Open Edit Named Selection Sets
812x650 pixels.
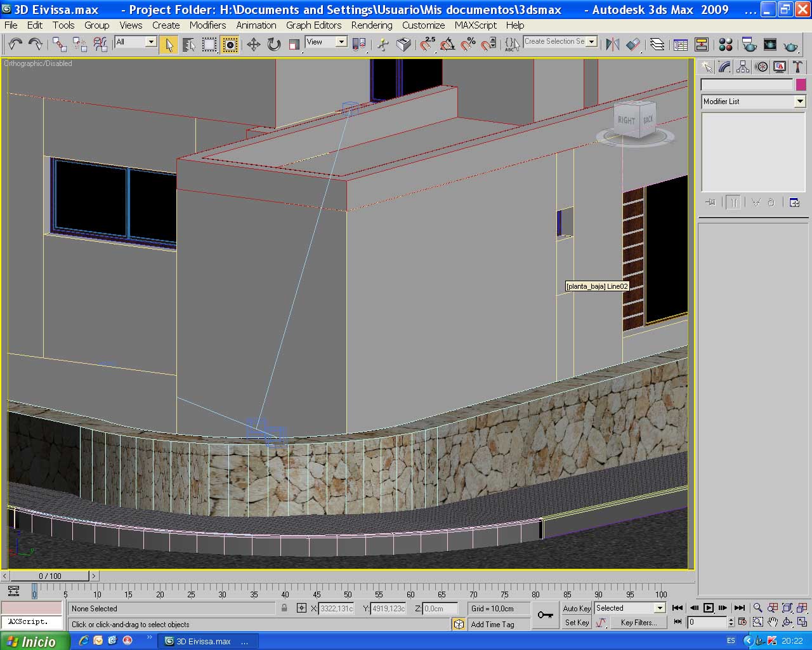[511, 44]
